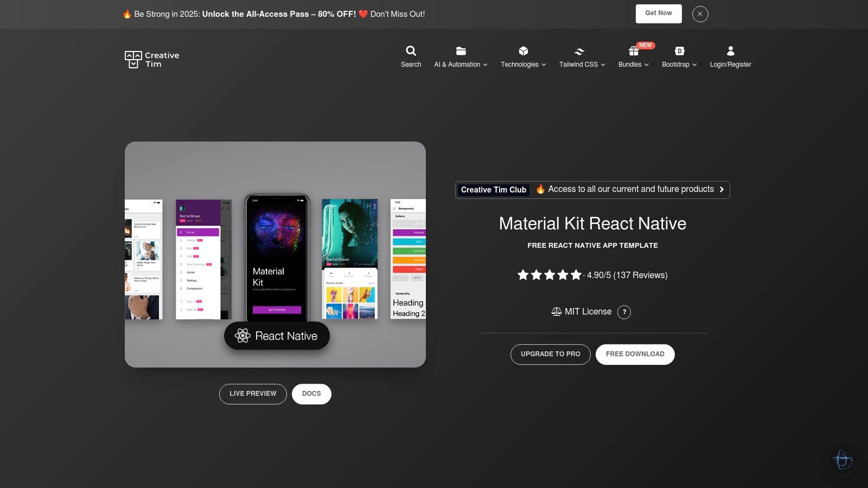Screen dimensions: 868x488
Task: Open the Search menu label
Action: coord(411,65)
